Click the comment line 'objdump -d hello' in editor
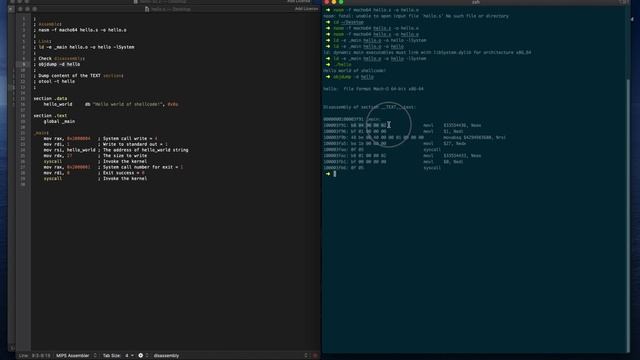The width and height of the screenshot is (640, 360). 57,64
